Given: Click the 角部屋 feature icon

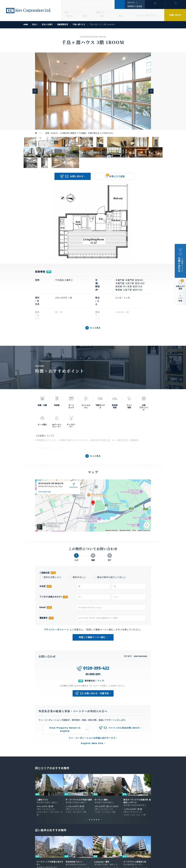Looking at the screenshot, I should click(57, 398).
